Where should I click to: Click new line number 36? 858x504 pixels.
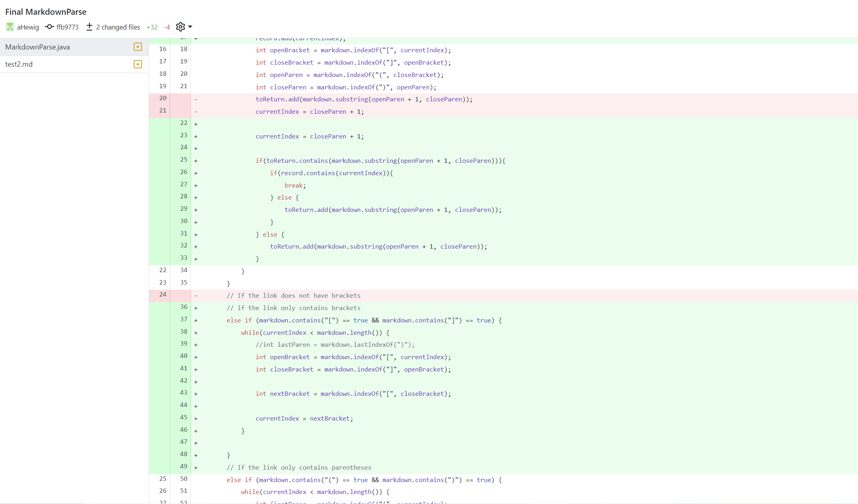click(183, 307)
